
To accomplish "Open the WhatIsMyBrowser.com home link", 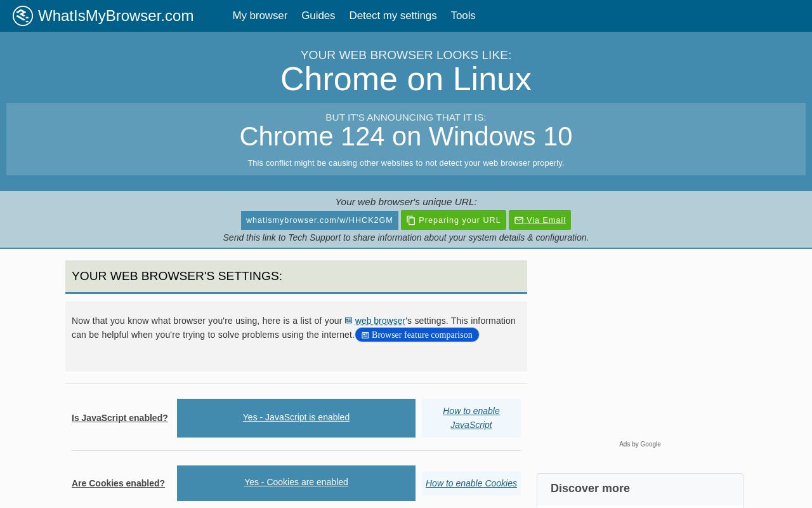I will tap(115, 16).
